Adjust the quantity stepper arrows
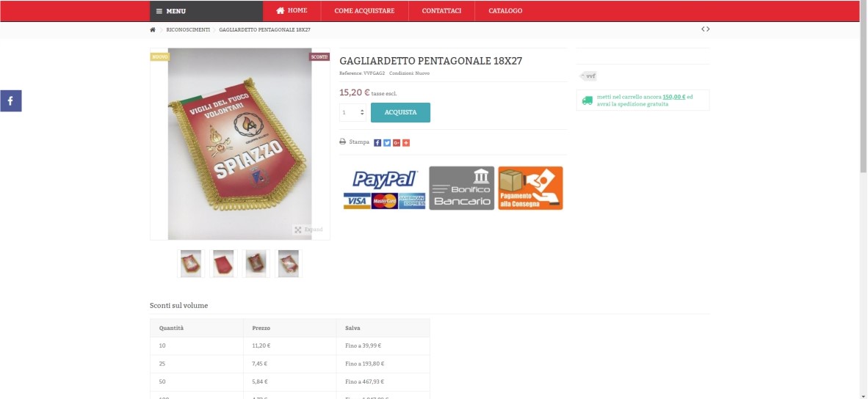This screenshot has width=868, height=399. pyautogui.click(x=362, y=113)
